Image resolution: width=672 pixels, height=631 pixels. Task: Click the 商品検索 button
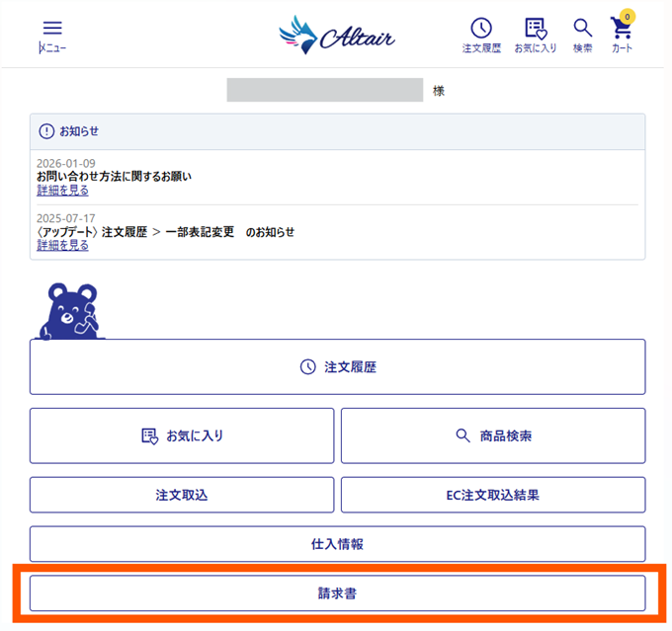click(x=493, y=435)
